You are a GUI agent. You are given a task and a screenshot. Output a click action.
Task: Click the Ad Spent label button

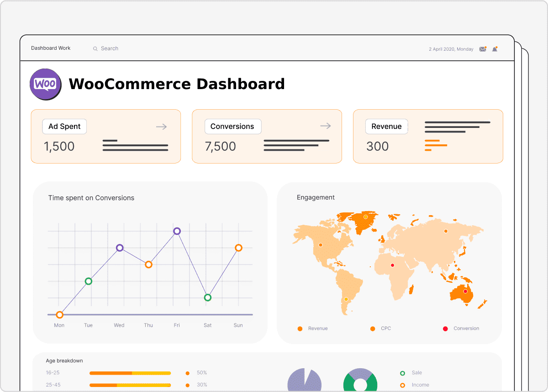64,127
